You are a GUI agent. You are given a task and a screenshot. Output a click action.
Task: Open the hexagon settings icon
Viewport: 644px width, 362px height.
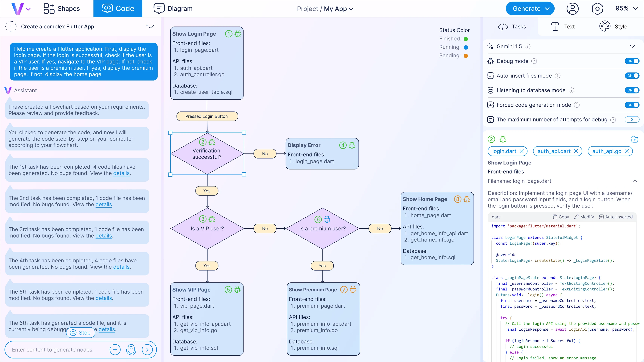click(x=597, y=9)
